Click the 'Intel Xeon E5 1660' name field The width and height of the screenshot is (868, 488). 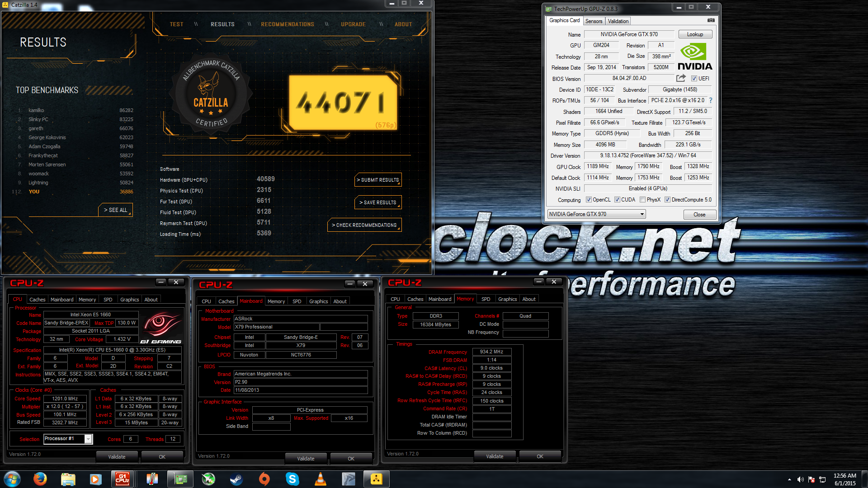click(90, 314)
